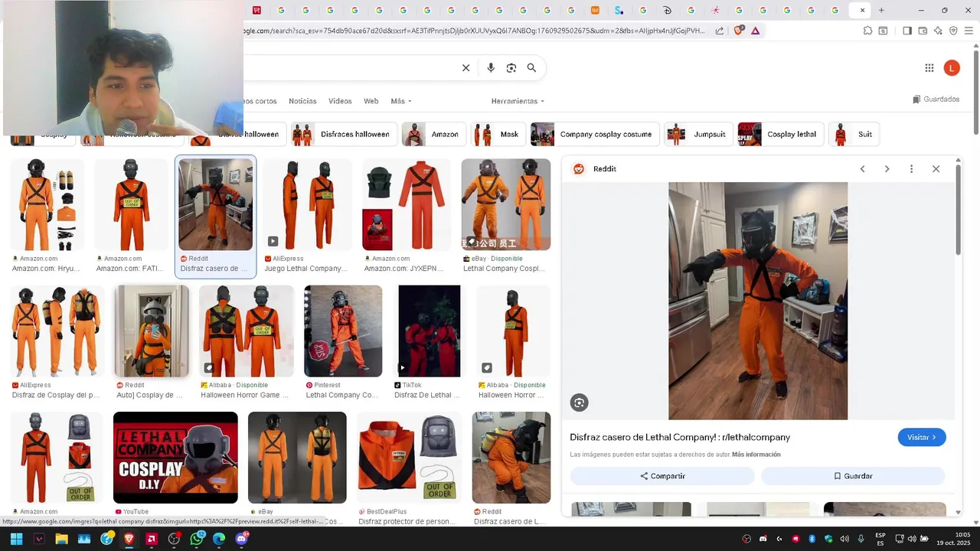Select the Mask filter chip
This screenshot has height=551, width=980.
point(498,134)
